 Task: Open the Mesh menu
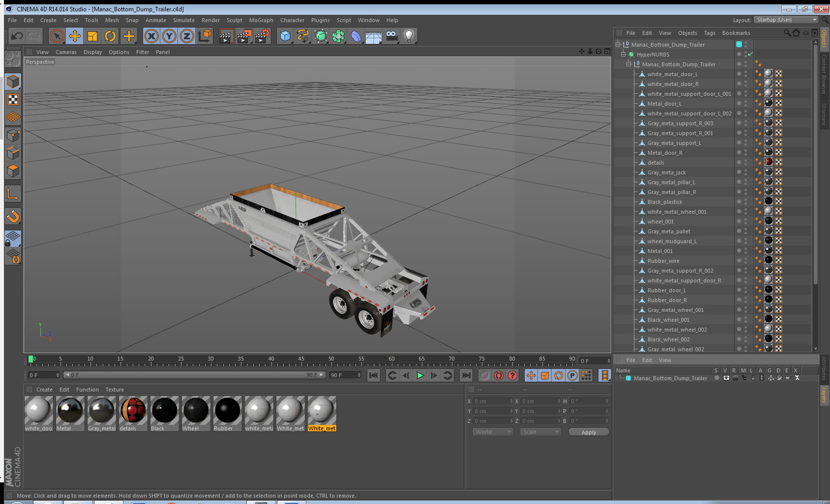(x=112, y=20)
